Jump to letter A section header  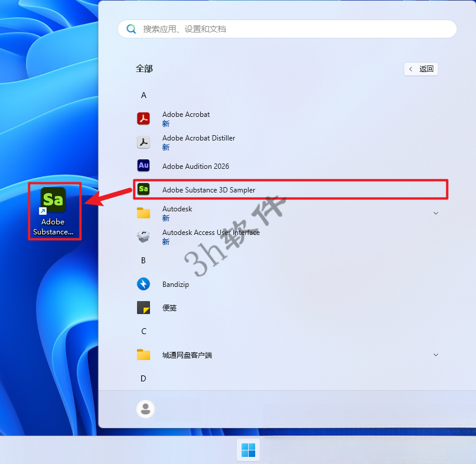point(144,95)
